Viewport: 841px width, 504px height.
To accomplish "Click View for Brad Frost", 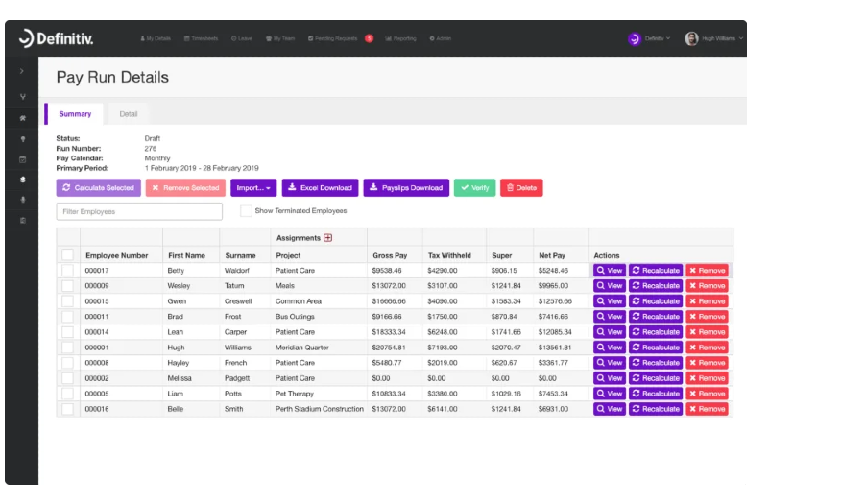I will pyautogui.click(x=610, y=317).
